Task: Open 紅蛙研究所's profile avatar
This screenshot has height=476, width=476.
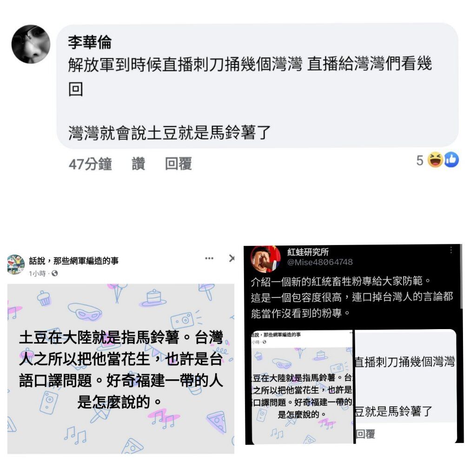Action: click(265, 259)
